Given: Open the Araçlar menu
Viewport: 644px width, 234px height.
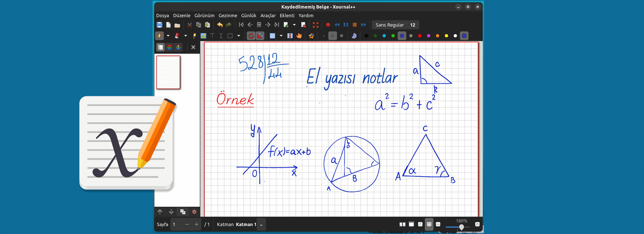Looking at the screenshot, I should pos(268,16).
